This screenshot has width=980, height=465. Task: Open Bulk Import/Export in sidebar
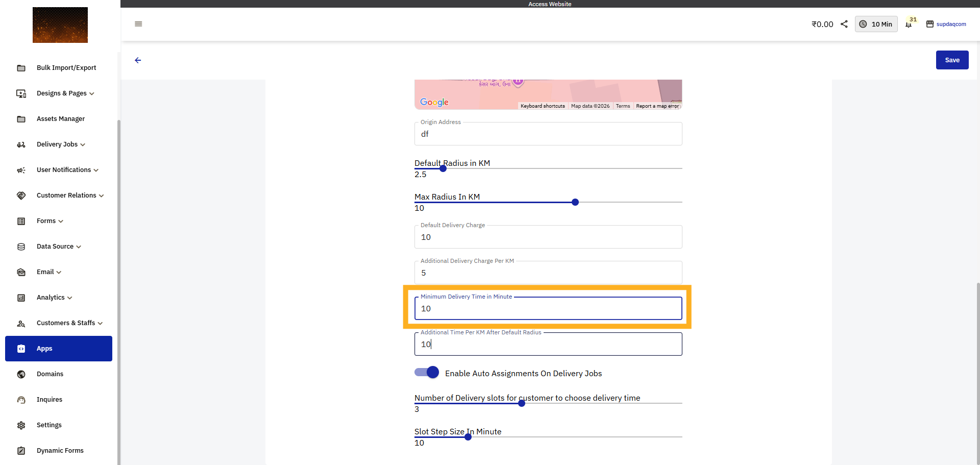point(59,68)
